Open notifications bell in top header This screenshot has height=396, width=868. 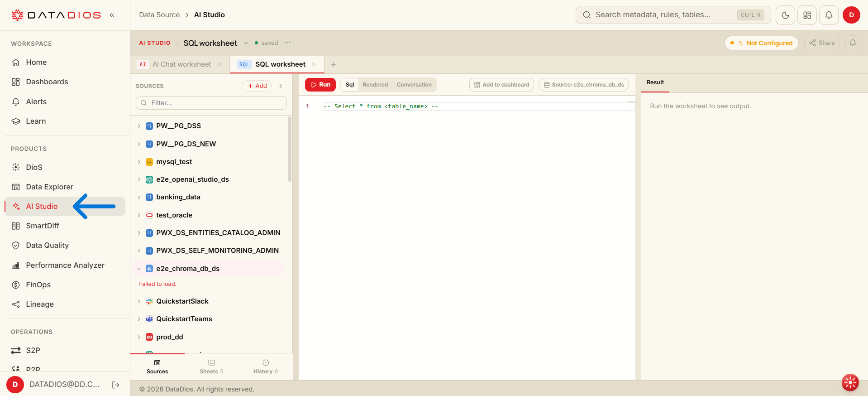[829, 15]
